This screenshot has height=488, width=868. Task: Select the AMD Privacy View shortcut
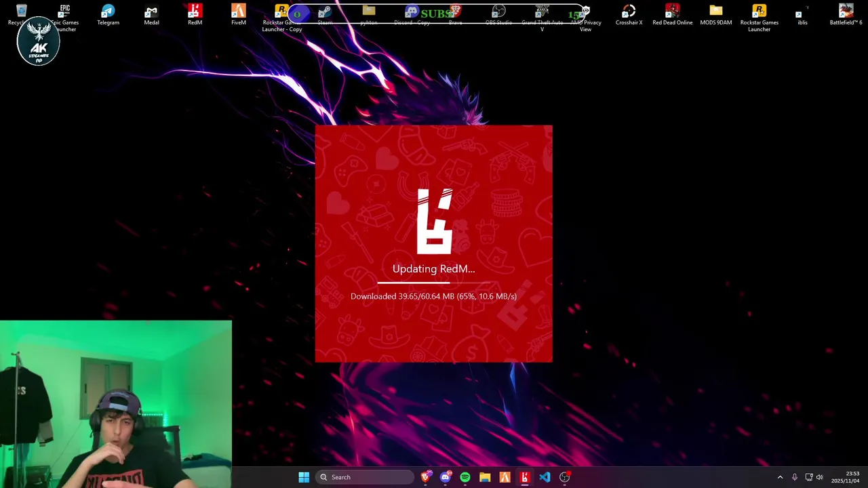[x=585, y=18]
